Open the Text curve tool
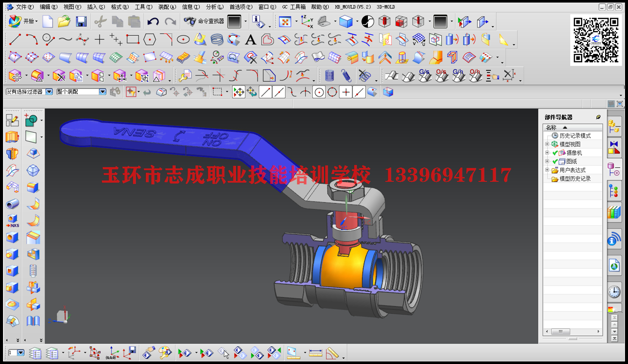 [x=251, y=40]
